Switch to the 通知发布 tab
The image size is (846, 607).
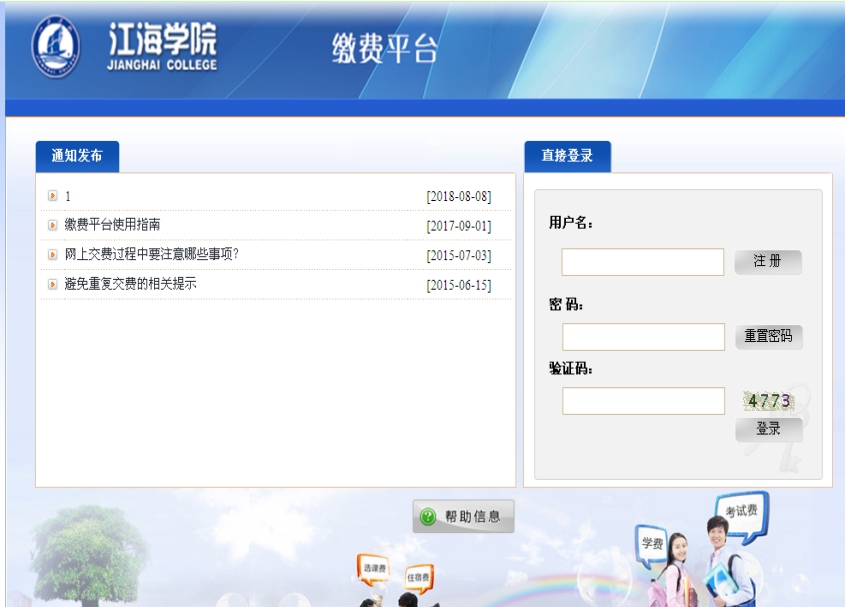[x=77, y=156]
